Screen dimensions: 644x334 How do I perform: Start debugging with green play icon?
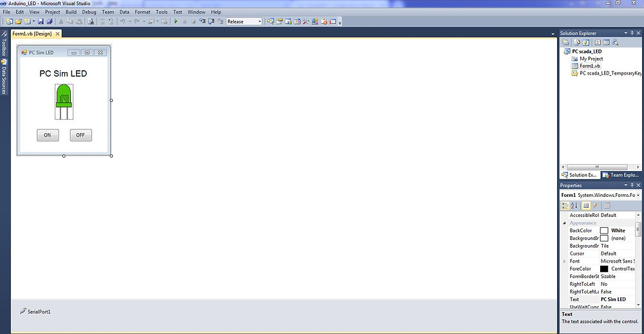[176, 21]
